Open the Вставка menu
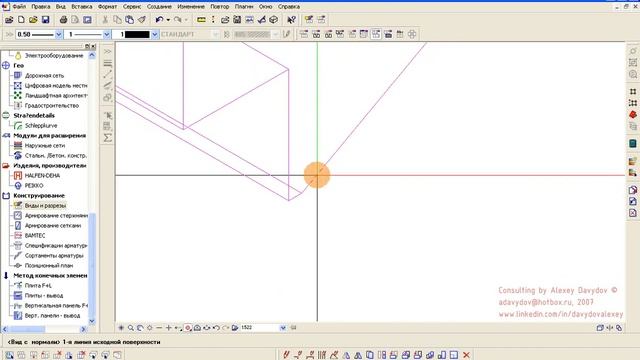The image size is (640, 360). click(82, 7)
